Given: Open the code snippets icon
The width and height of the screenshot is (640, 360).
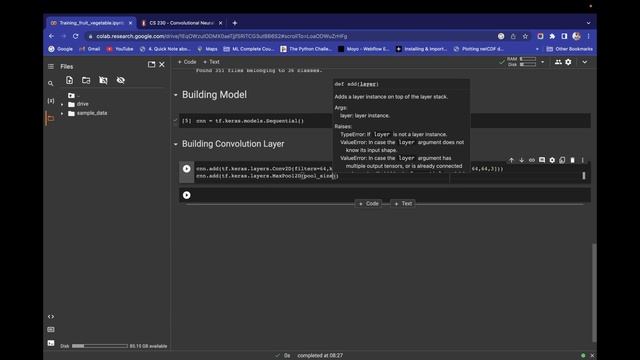Looking at the screenshot, I should tap(51, 317).
